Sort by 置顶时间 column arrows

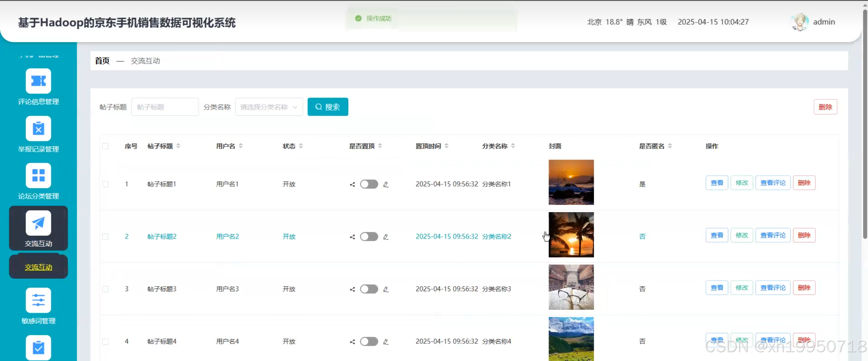pyautogui.click(x=447, y=146)
